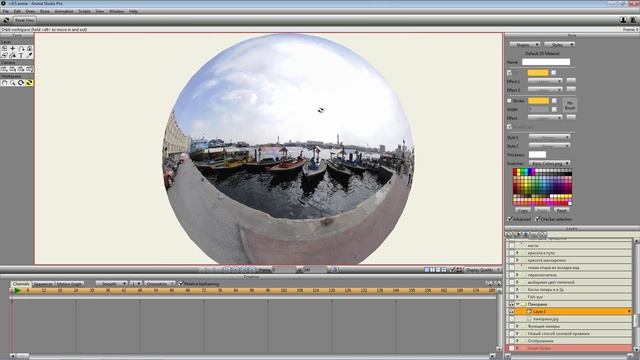Open the Bone menu
640x360 pixels.
(44, 11)
